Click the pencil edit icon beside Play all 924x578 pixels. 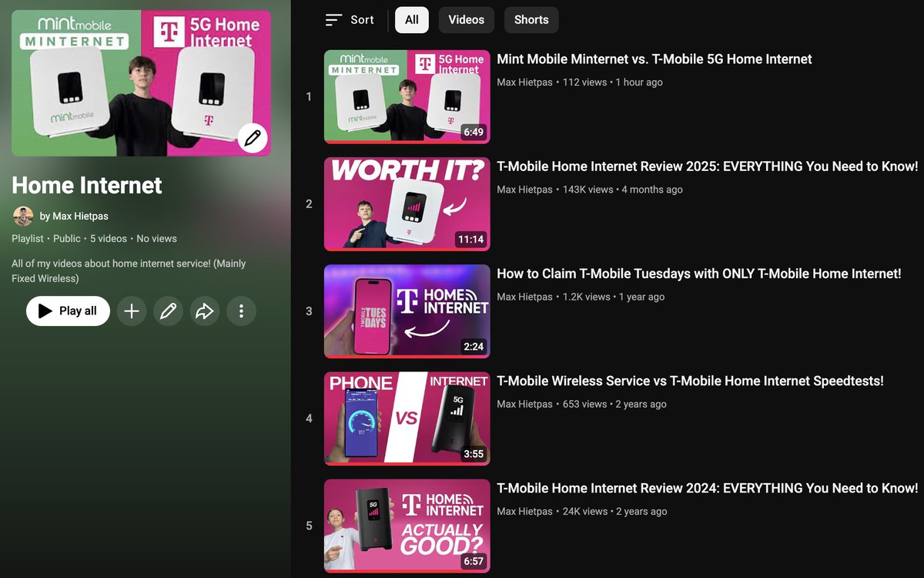pyautogui.click(x=168, y=311)
